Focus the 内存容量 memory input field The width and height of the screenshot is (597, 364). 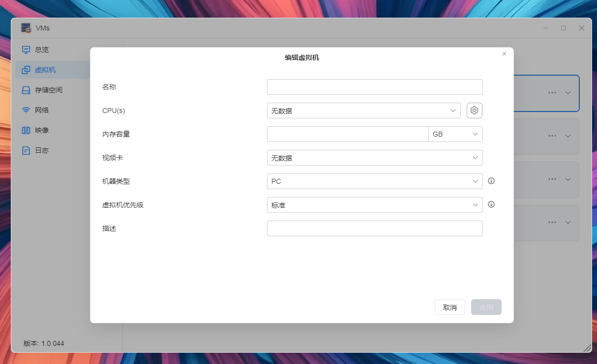[x=348, y=134]
